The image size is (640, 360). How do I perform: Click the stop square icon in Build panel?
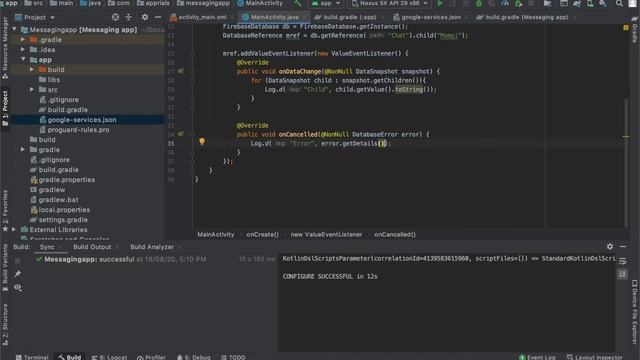click(18, 260)
